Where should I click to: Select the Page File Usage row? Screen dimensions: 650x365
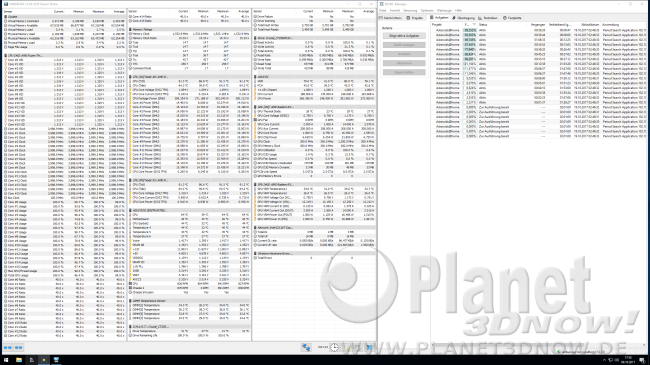point(64,47)
